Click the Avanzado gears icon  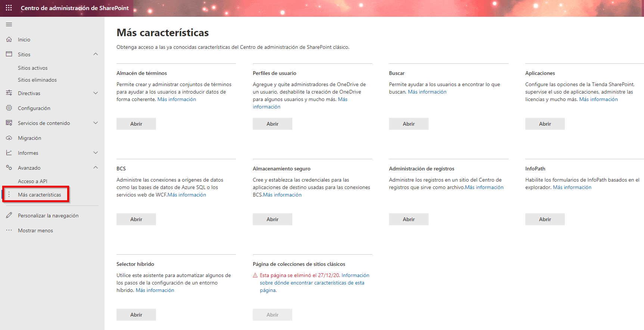click(x=9, y=168)
